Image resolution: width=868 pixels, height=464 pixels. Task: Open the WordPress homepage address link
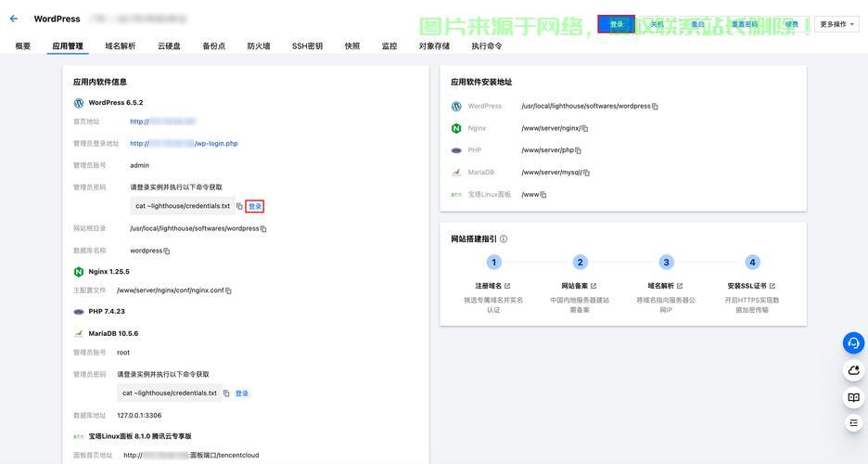tap(163, 122)
